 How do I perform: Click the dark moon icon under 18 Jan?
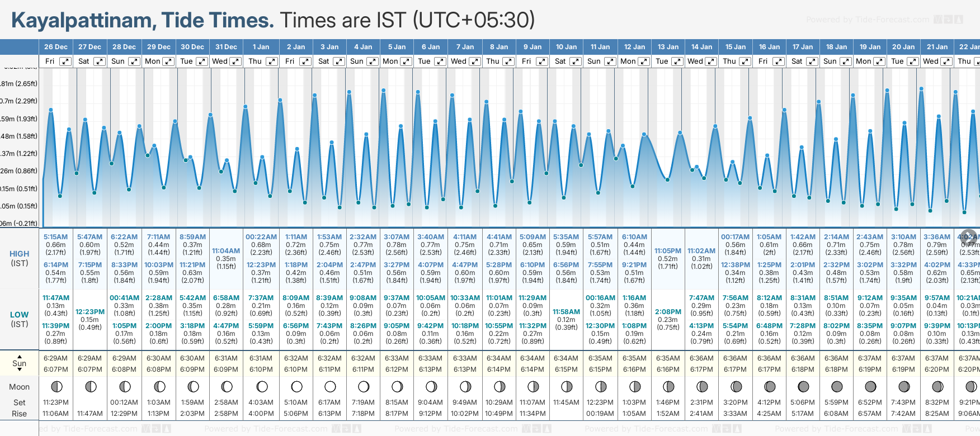837,386
